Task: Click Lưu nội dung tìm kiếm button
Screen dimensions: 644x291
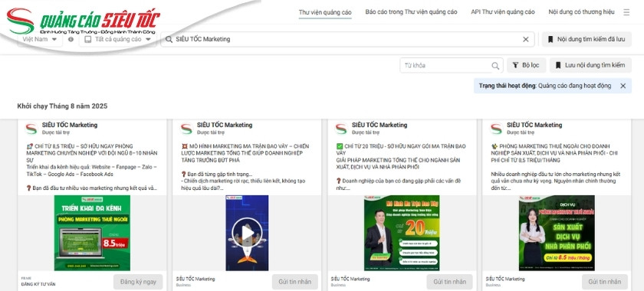Action: point(590,65)
